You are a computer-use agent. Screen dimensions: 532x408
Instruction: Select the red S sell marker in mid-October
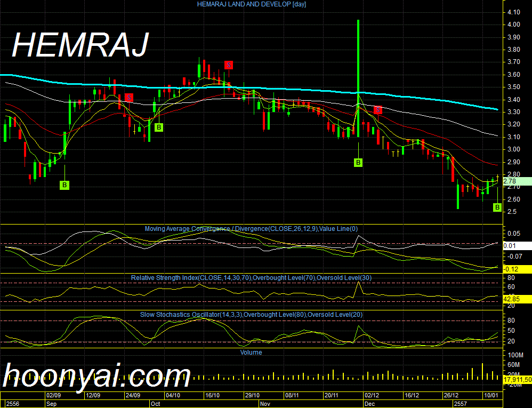(x=229, y=65)
